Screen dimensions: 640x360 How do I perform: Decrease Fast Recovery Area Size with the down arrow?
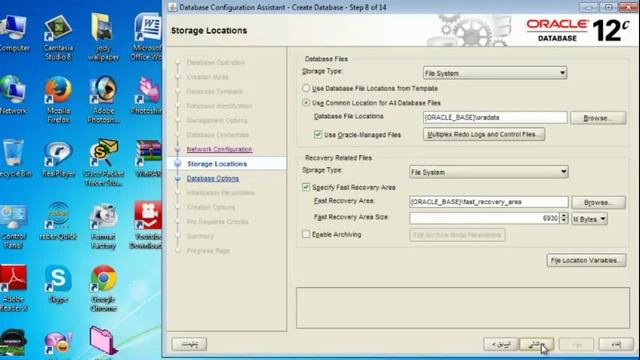click(564, 221)
